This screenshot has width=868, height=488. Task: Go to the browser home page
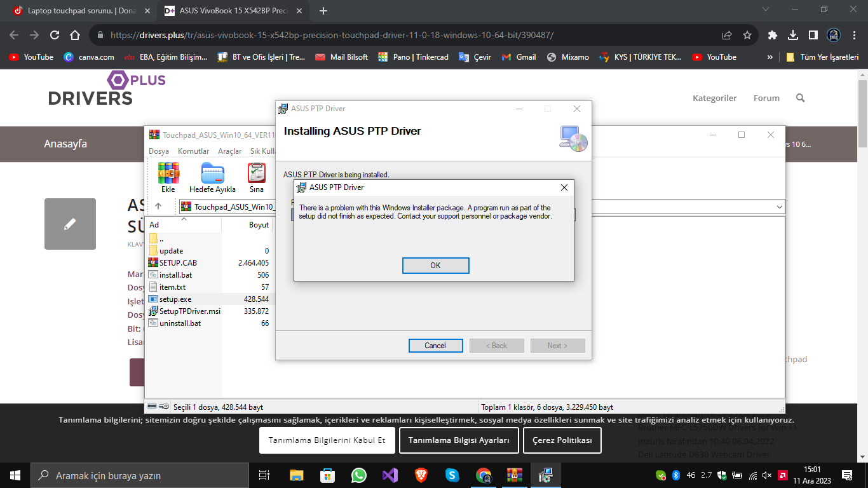point(75,36)
